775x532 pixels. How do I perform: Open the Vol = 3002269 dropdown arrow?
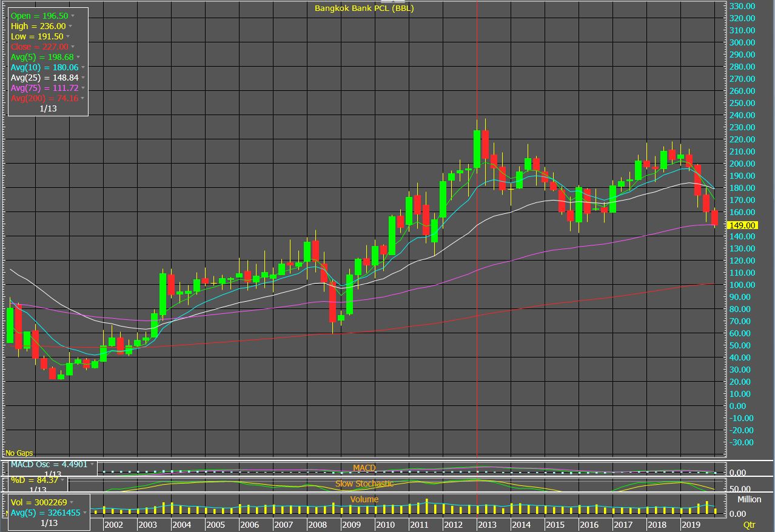pyautogui.click(x=72, y=502)
